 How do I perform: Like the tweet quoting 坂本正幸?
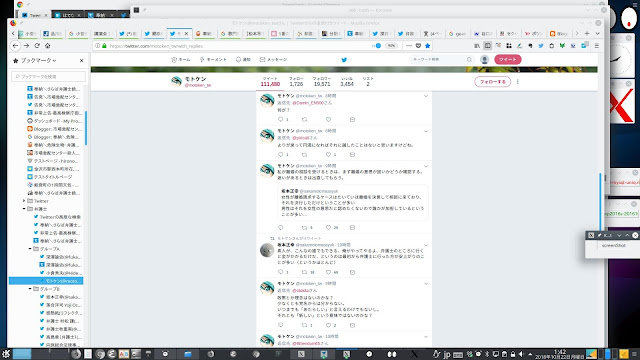tap(329, 227)
